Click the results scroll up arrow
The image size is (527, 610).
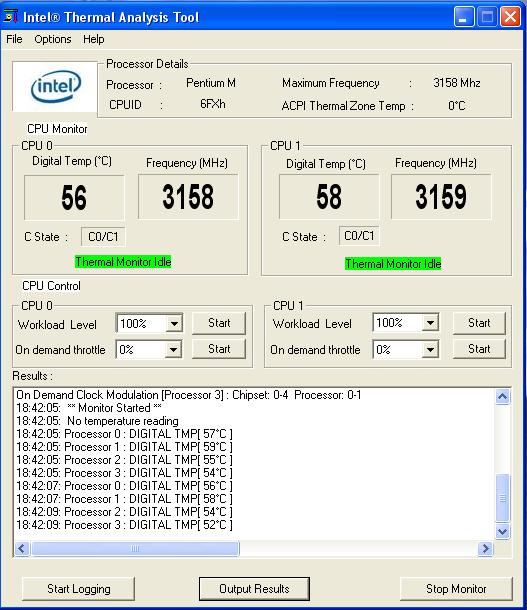pos(502,397)
